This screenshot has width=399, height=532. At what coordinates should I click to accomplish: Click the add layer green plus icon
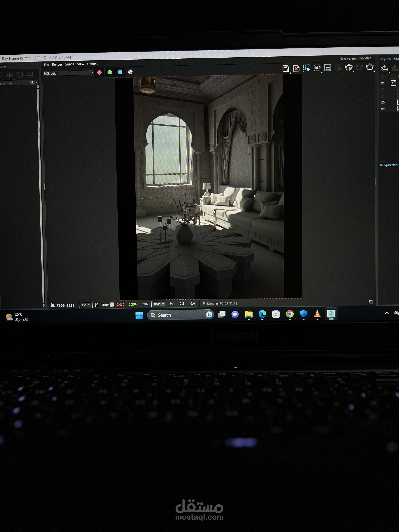(x=384, y=68)
